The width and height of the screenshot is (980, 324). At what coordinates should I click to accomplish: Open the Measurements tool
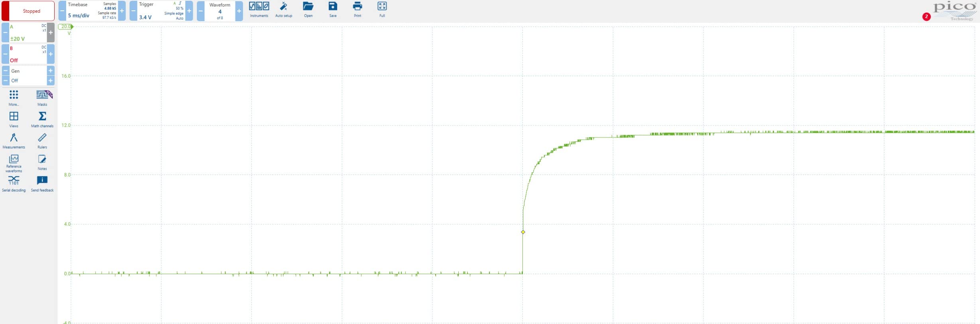14,141
